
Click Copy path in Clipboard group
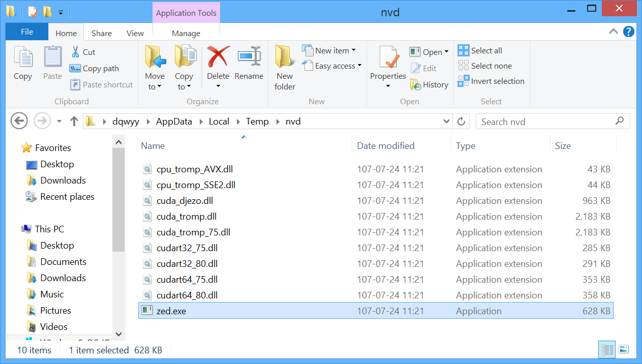(94, 68)
